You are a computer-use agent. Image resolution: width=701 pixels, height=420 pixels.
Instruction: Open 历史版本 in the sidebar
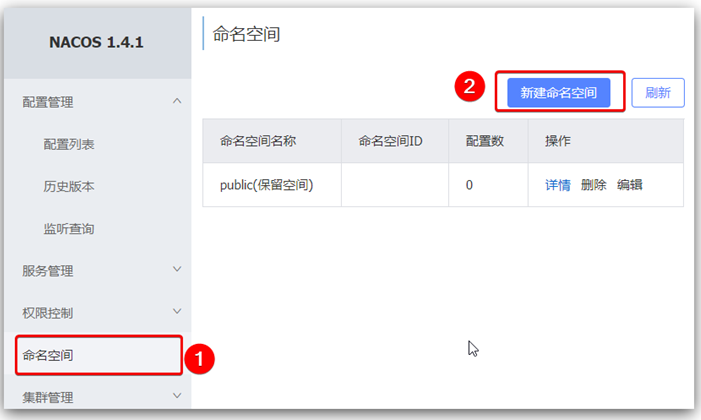(x=69, y=187)
